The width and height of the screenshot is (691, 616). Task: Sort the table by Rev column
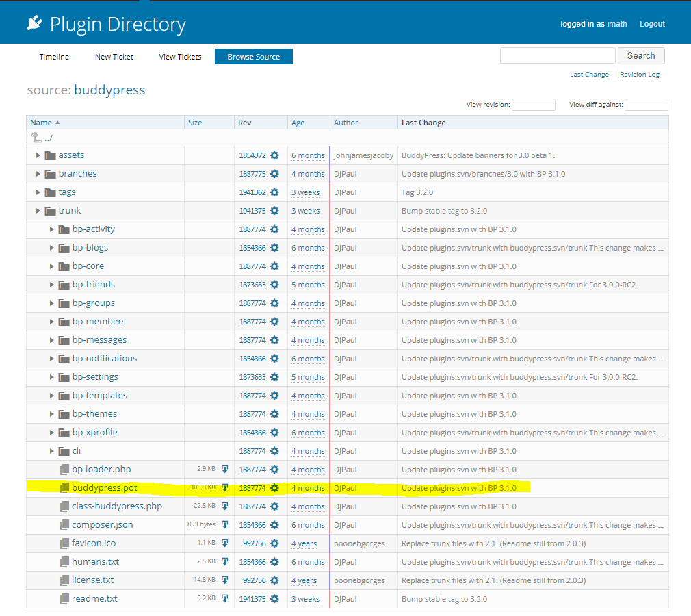click(244, 123)
